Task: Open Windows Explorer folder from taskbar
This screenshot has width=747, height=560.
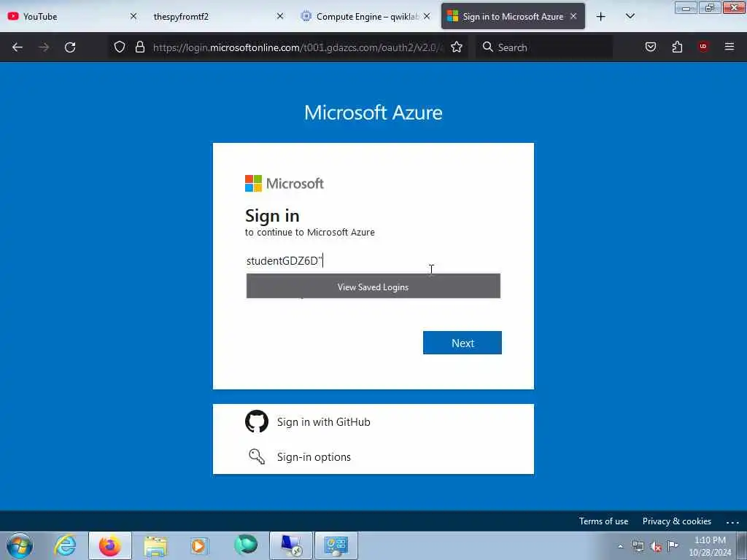Action: (x=155, y=545)
